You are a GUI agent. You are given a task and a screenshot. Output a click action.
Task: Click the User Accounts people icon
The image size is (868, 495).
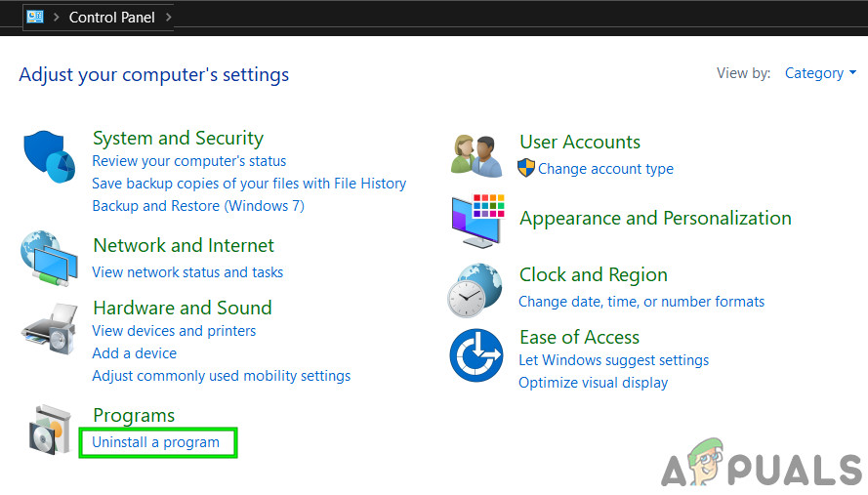pyautogui.click(x=477, y=155)
